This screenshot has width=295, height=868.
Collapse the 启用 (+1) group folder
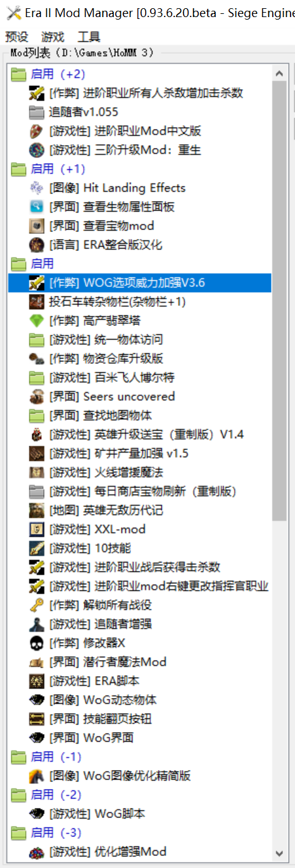click(x=48, y=169)
